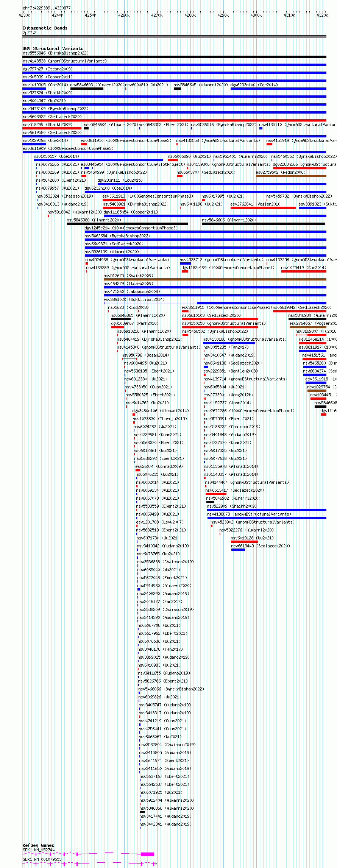Select the SDK1|NM_001079653 gene label
Image resolution: width=337 pixels, height=868 pixels.
[42, 860]
